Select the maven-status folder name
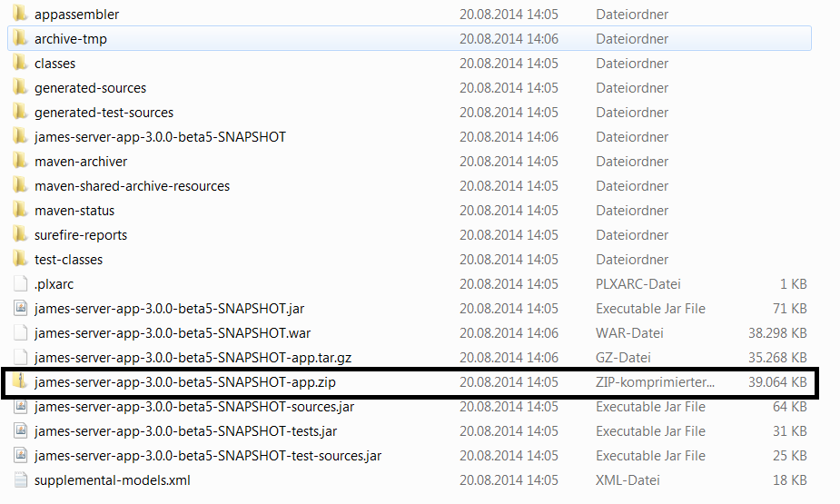 [x=74, y=211]
